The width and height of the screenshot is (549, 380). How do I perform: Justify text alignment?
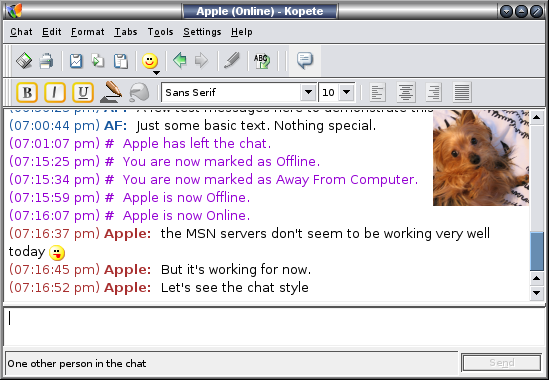pyautogui.click(x=462, y=92)
